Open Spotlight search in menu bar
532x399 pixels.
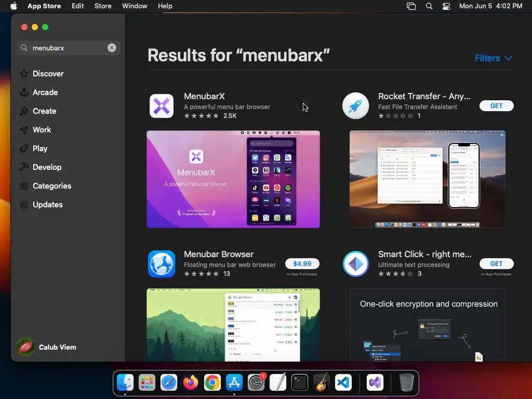(x=429, y=6)
